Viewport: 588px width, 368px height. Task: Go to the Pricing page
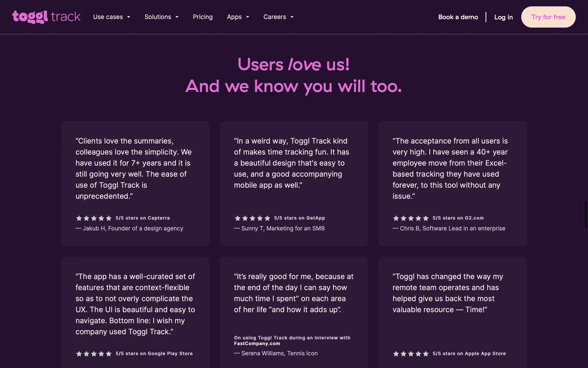202,17
